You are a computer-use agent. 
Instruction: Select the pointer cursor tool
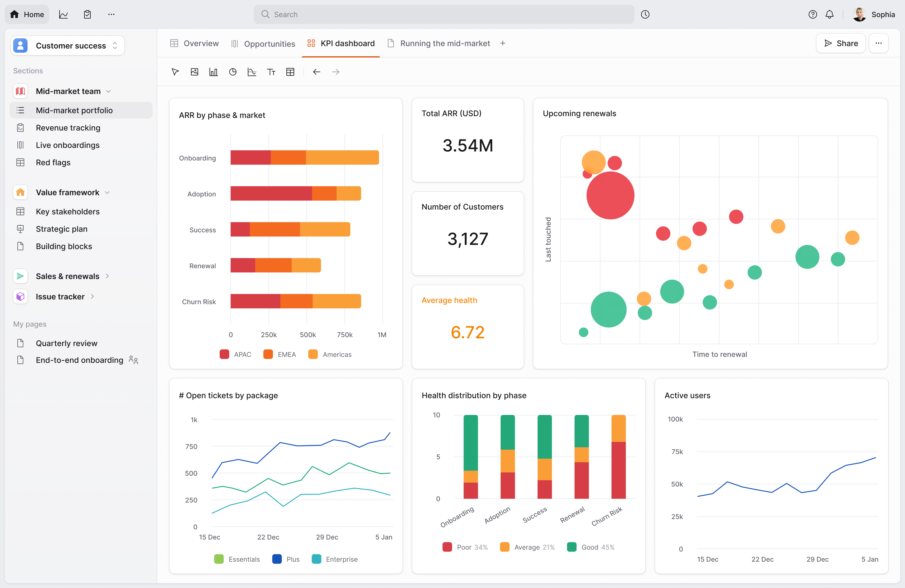[x=175, y=72]
